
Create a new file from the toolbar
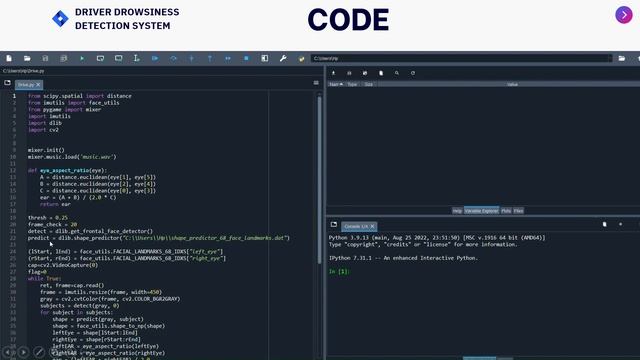[9, 58]
